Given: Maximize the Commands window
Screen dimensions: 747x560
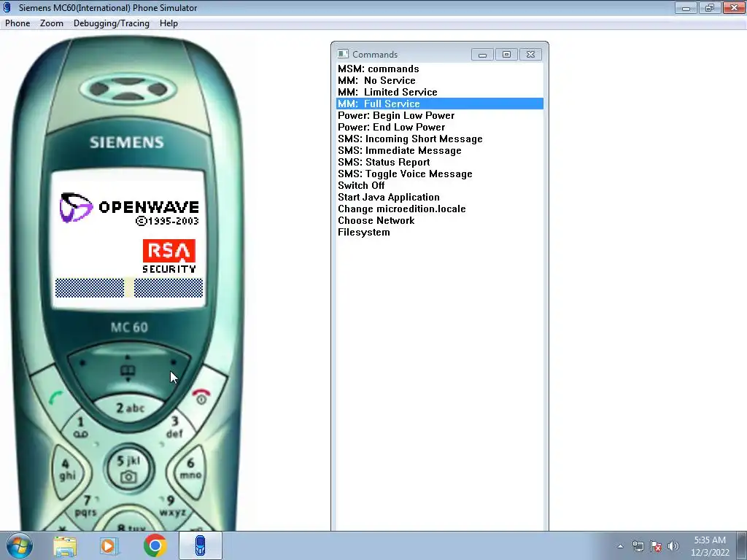Looking at the screenshot, I should point(506,54).
